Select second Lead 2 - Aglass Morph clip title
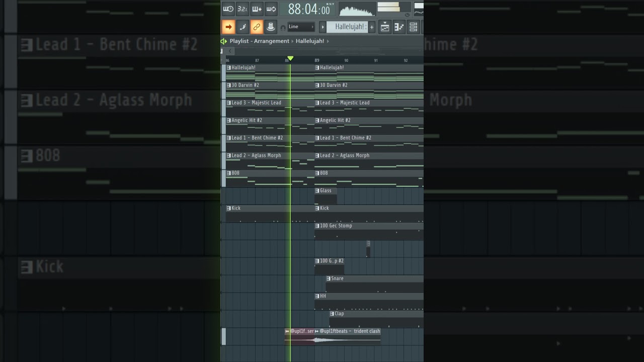 tap(345, 155)
